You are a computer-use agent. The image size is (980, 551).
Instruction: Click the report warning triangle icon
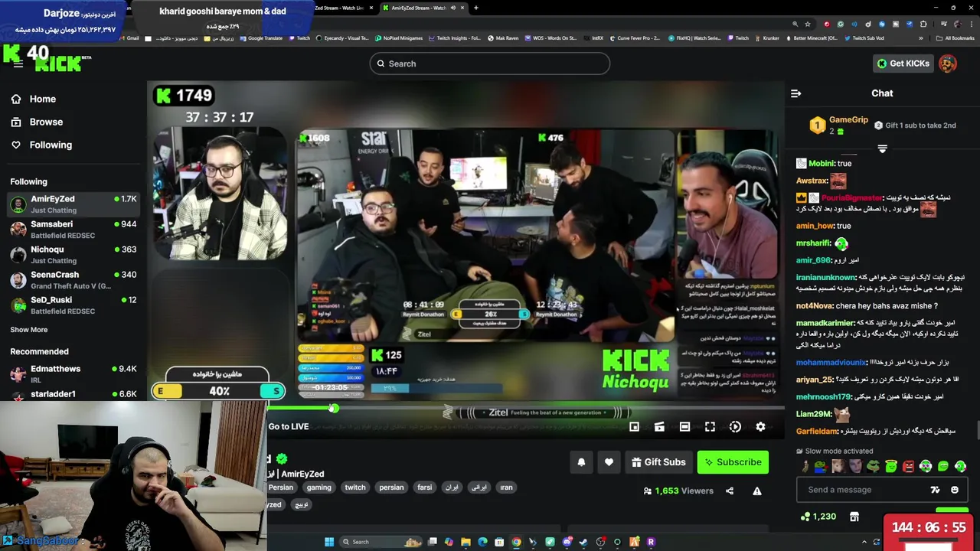click(757, 491)
